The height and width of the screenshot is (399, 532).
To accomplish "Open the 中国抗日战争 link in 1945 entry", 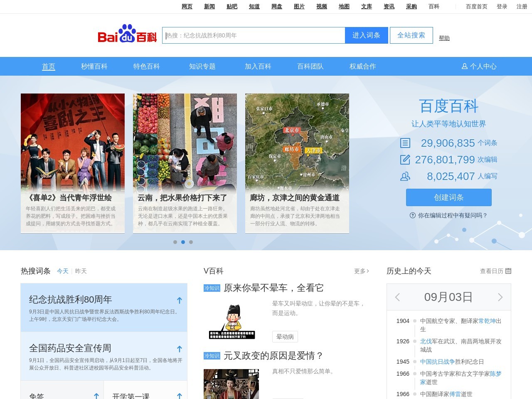I will (x=438, y=362).
